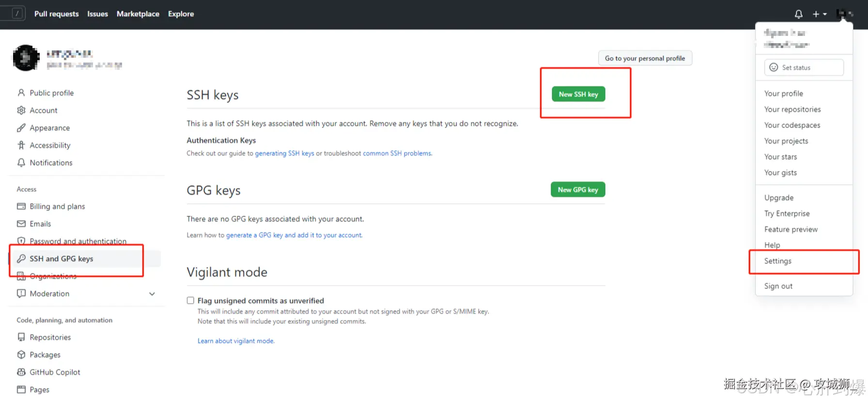Click the Emails envelope icon
Image resolution: width=868 pixels, height=402 pixels.
tap(21, 224)
